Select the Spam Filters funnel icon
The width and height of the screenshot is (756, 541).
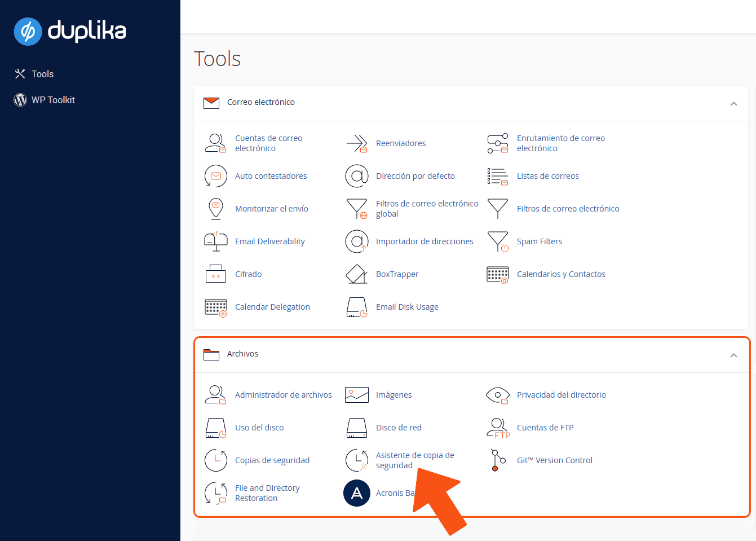pos(498,241)
